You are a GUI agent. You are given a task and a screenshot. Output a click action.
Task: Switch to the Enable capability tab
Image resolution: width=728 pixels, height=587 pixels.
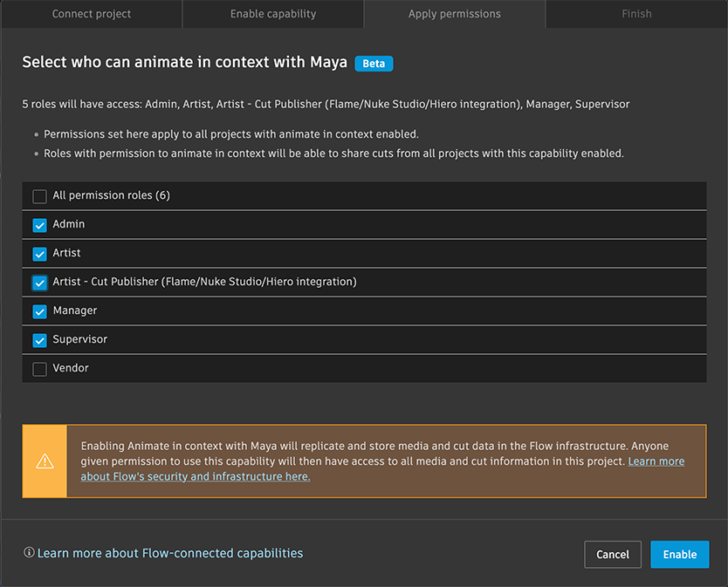[x=273, y=14]
